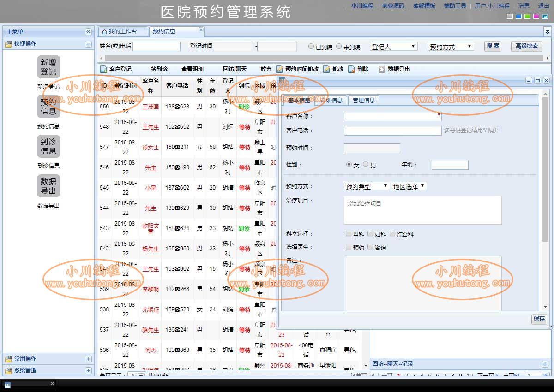This screenshot has height=392, width=554.
Task: Click the 高级搜索 button
Action: point(527,46)
